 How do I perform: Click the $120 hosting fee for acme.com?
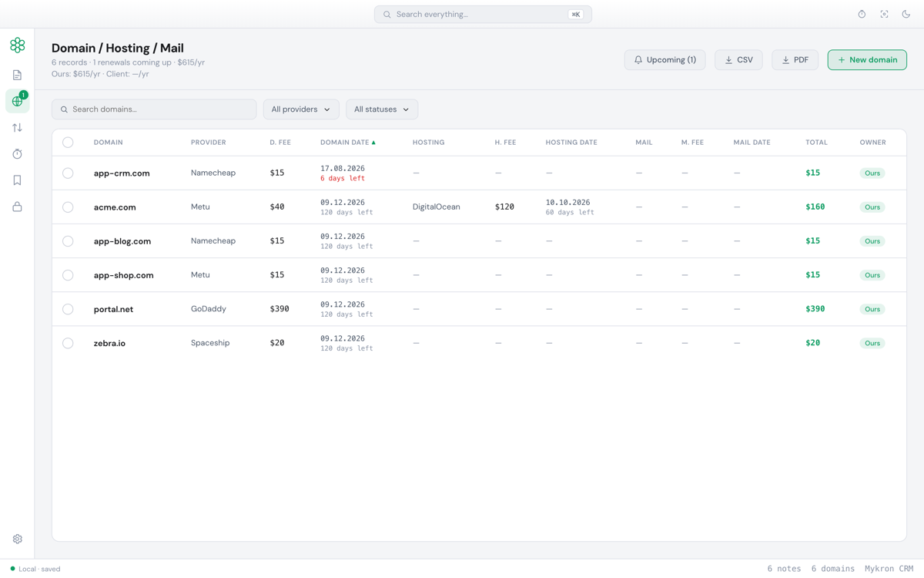coord(504,207)
